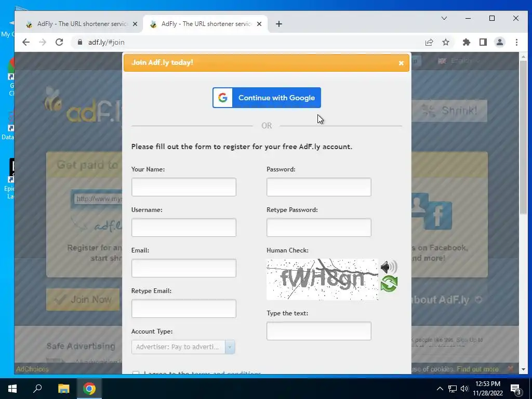Reload the adf.ly page
Viewport: 532px width, 399px height.
[59, 42]
